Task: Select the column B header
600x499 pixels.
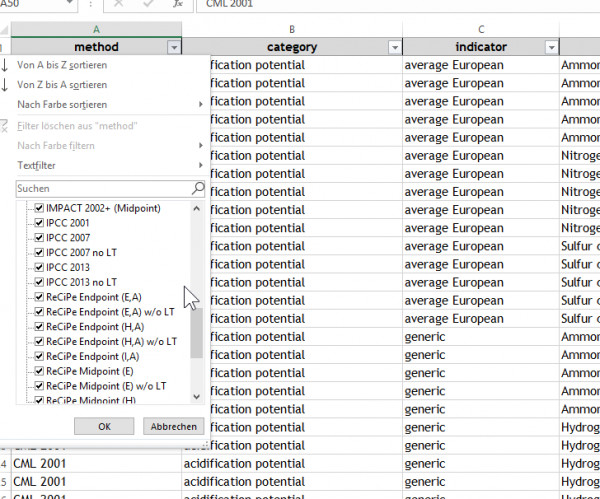Action: coord(291,29)
